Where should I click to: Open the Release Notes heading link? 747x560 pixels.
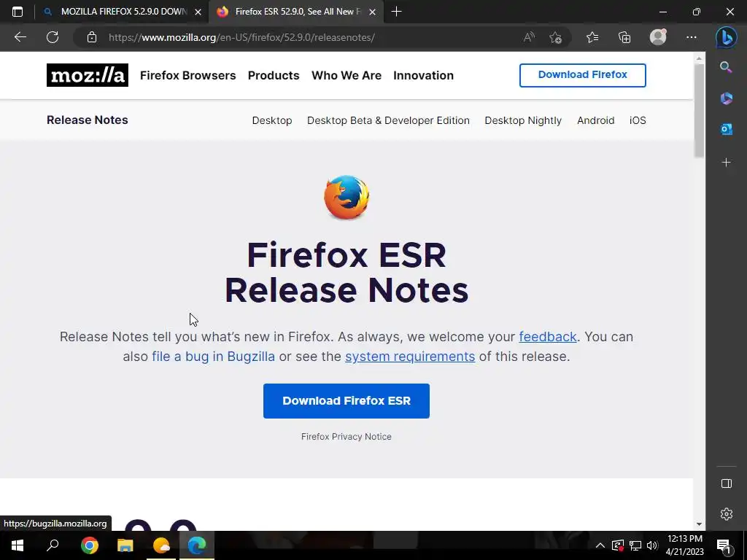coord(88,120)
